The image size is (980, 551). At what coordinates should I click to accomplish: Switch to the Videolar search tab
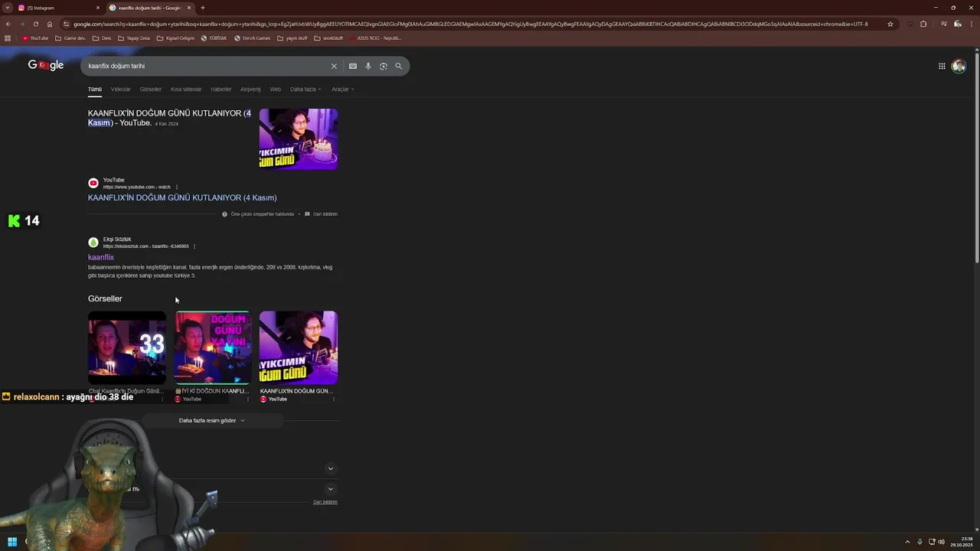coord(121,90)
